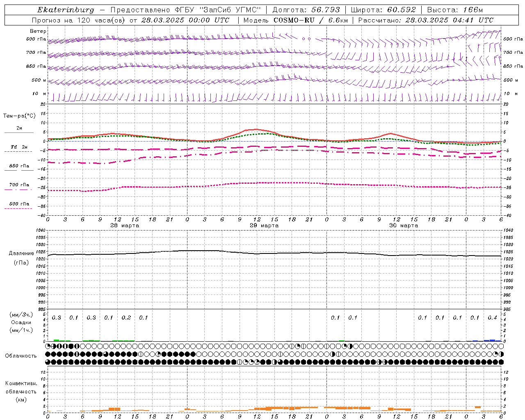The height and width of the screenshot is (420, 525).
Task: Click the 2м temperature legend label
Action: tap(19, 128)
